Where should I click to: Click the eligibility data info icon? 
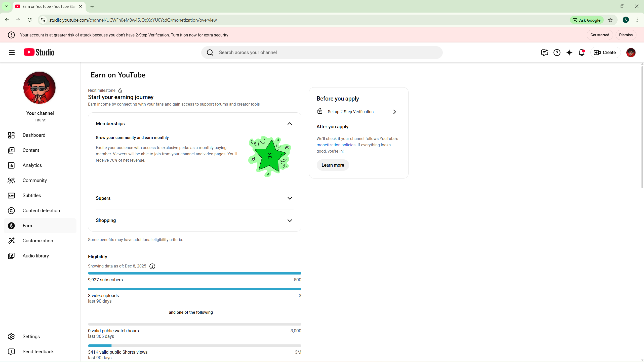(152, 266)
